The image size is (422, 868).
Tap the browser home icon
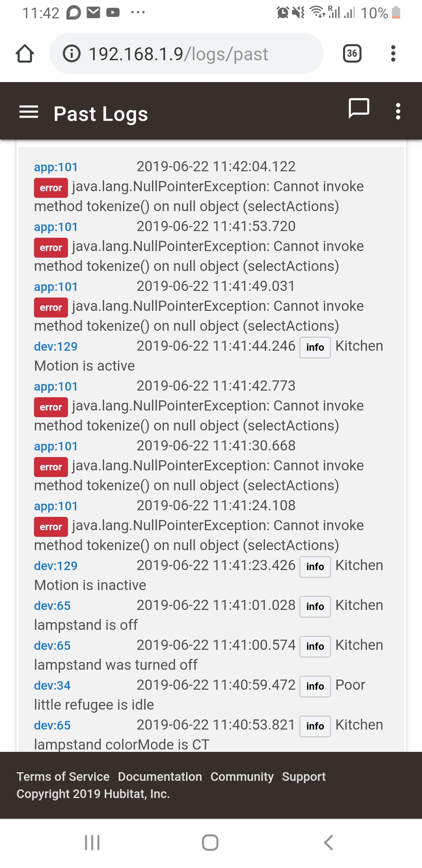click(x=25, y=54)
